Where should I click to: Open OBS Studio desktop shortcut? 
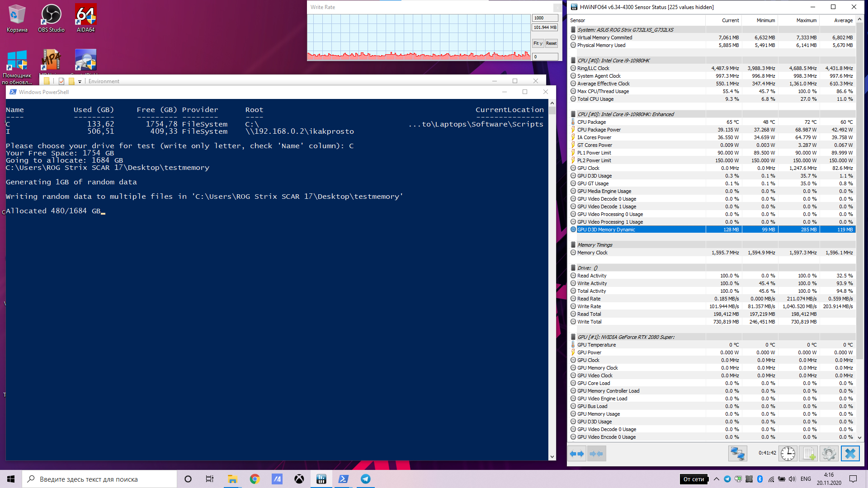(51, 19)
